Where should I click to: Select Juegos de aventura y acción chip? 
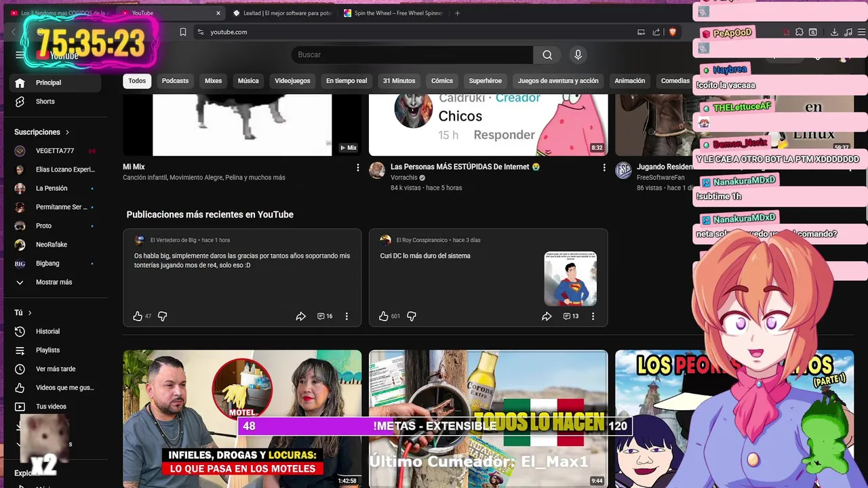click(x=558, y=81)
